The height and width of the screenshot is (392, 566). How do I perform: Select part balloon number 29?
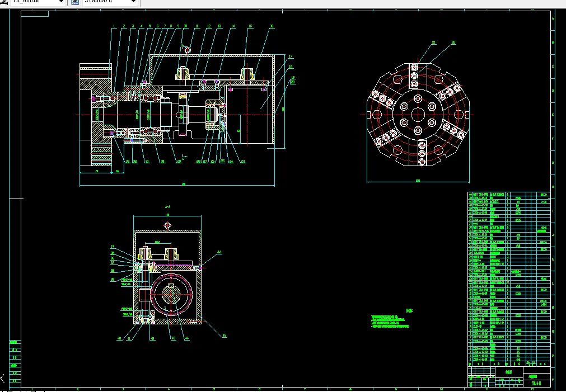pyautogui.click(x=179, y=162)
